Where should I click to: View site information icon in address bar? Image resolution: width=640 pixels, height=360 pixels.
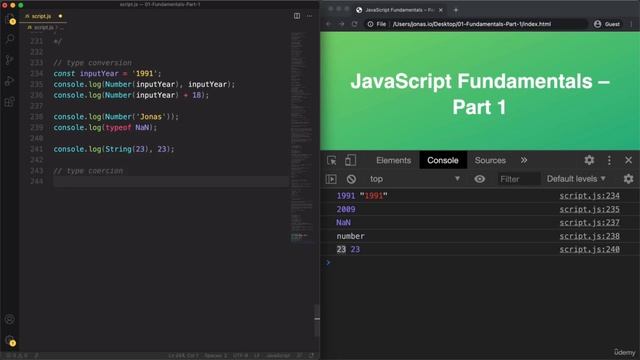coord(370,24)
